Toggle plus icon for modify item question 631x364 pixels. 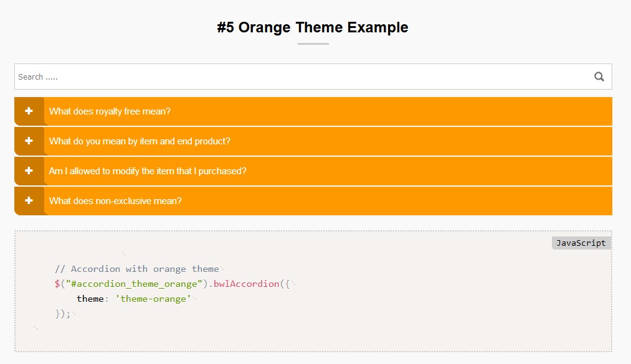[29, 170]
